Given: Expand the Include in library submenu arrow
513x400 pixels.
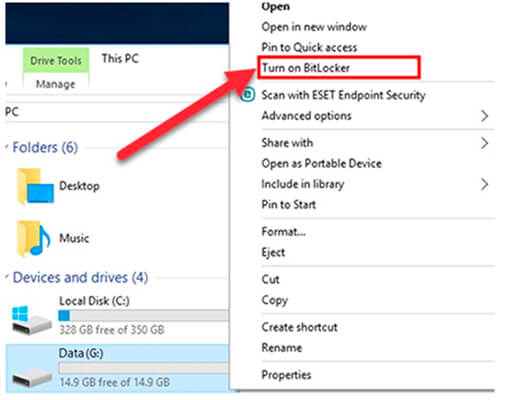Looking at the screenshot, I should point(484,184).
